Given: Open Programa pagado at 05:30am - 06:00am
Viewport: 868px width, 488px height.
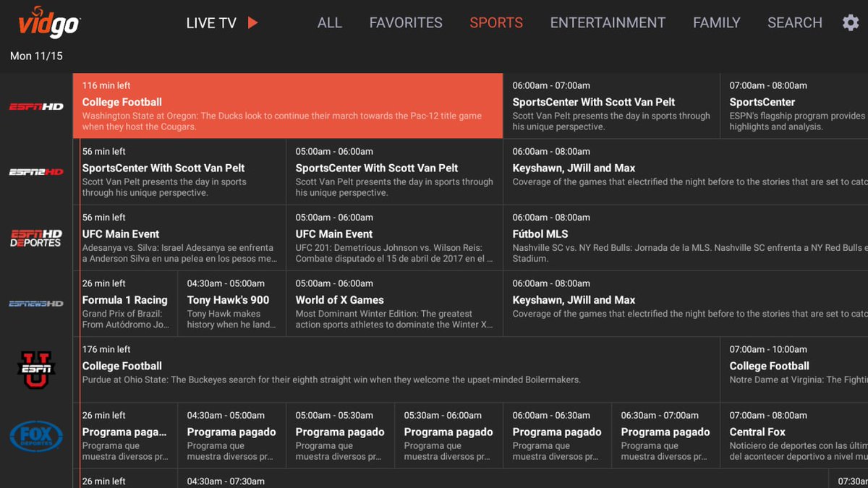Looking at the screenshot, I should click(449, 435).
